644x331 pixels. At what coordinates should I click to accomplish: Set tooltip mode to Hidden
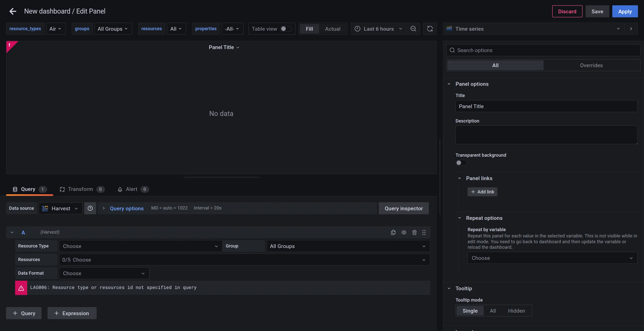(516, 311)
